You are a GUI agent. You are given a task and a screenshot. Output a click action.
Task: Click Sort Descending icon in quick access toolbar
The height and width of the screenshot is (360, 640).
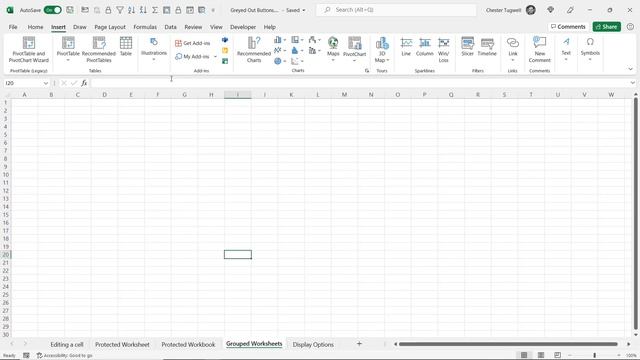tap(143, 10)
